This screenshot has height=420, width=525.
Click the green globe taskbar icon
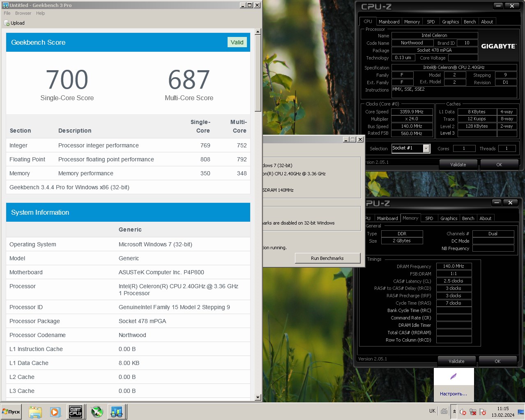click(x=97, y=411)
